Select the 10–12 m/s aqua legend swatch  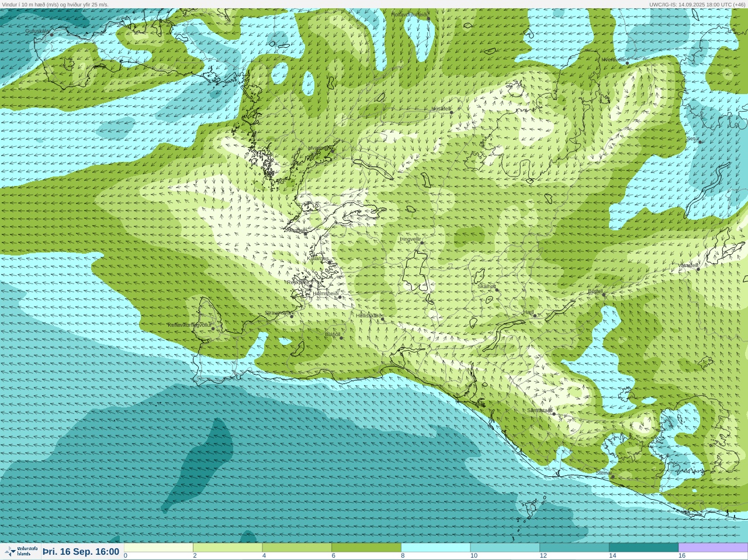click(505, 548)
